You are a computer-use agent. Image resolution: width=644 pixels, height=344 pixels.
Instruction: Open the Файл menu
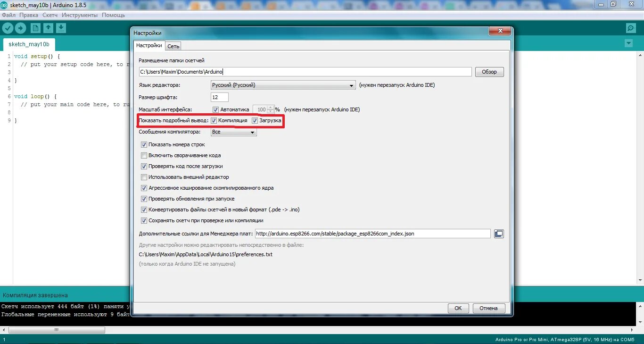[8, 15]
